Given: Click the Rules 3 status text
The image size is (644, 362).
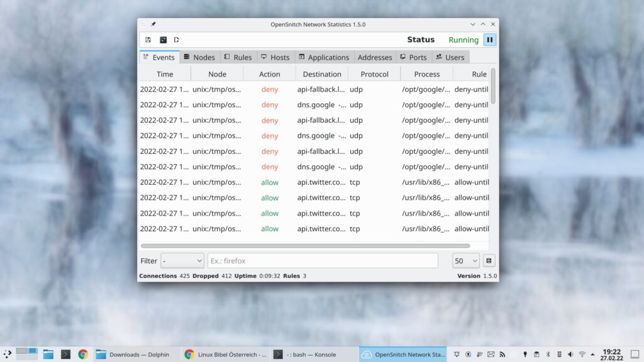Looking at the screenshot, I should [x=294, y=276].
